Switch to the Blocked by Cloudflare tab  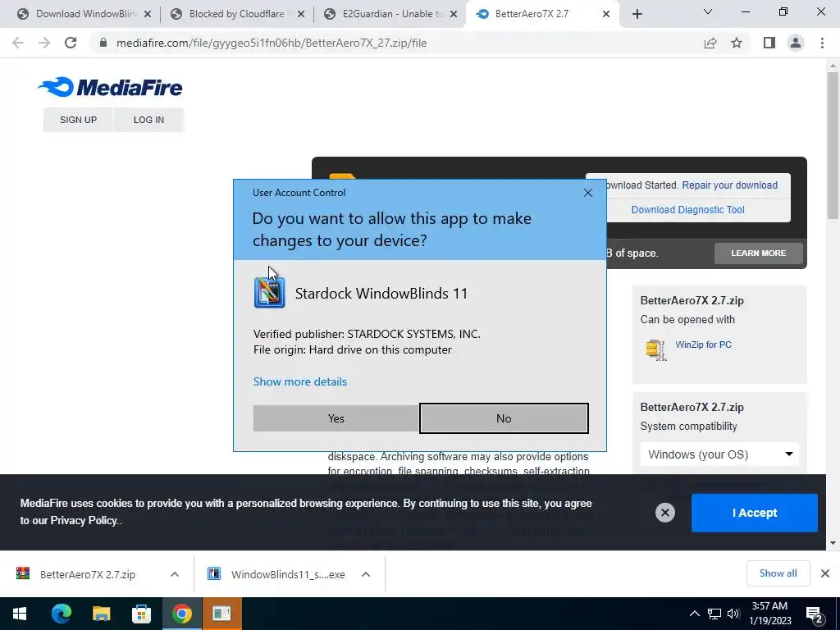click(x=237, y=14)
